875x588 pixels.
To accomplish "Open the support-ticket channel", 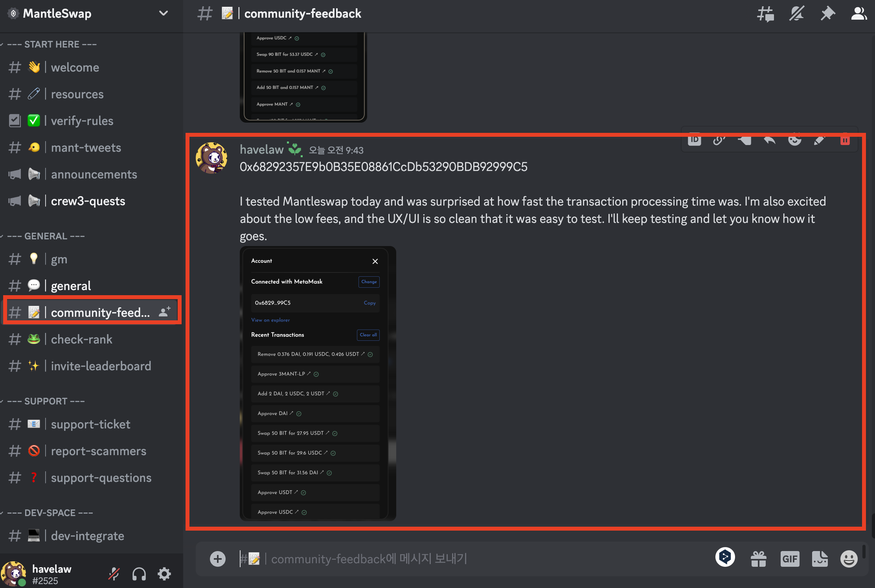I will coord(91,424).
